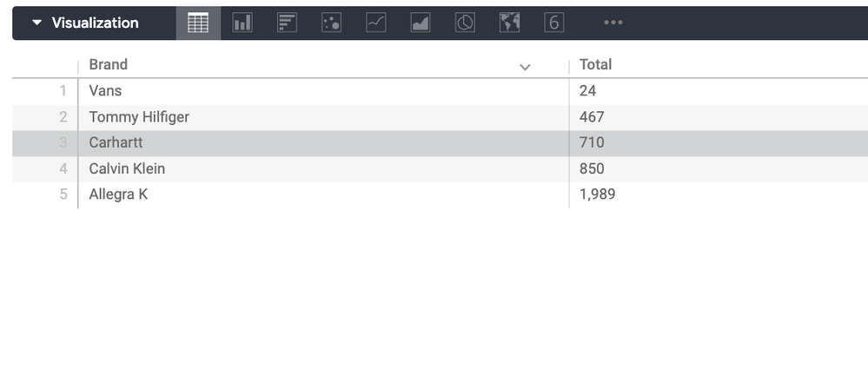Open the Brand column sort chevron
Screen dimensions: 868x369
[525, 68]
